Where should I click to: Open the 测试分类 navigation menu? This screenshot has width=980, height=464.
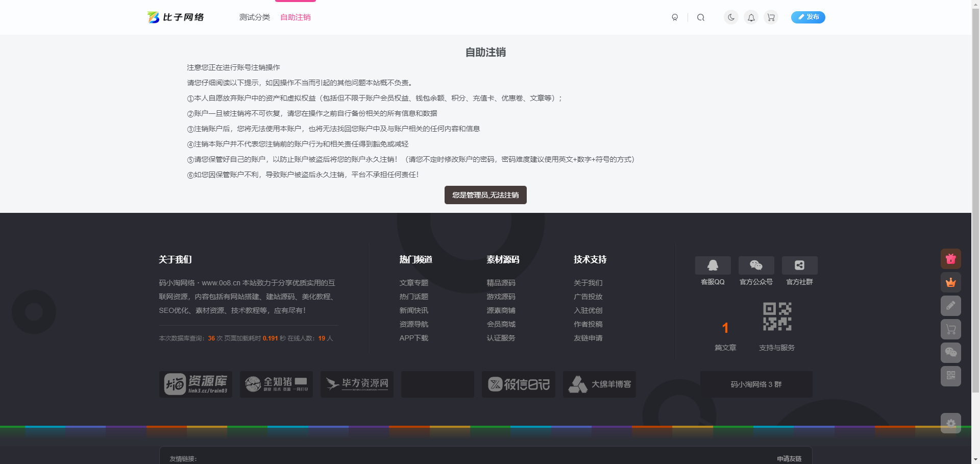tap(254, 17)
